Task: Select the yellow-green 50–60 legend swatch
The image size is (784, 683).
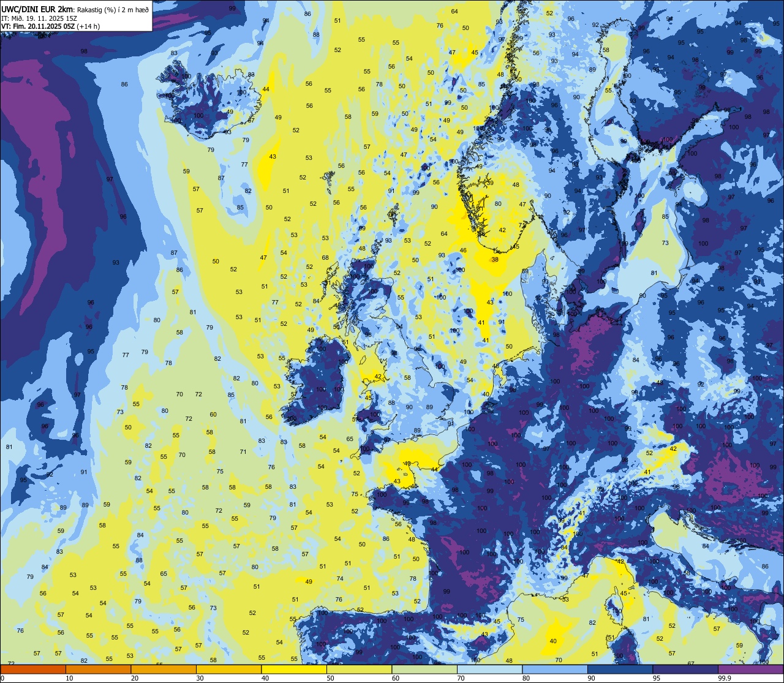Action: (x=359, y=669)
